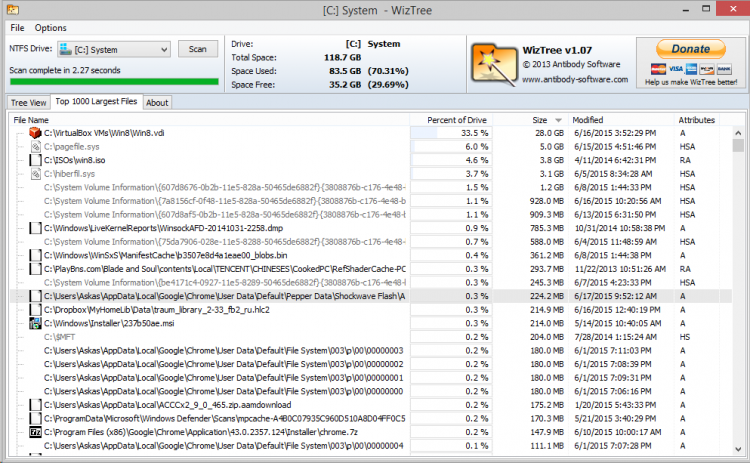Image resolution: width=750 pixels, height=463 pixels.
Task: Select row C:\$MFT
Action: click(371, 337)
